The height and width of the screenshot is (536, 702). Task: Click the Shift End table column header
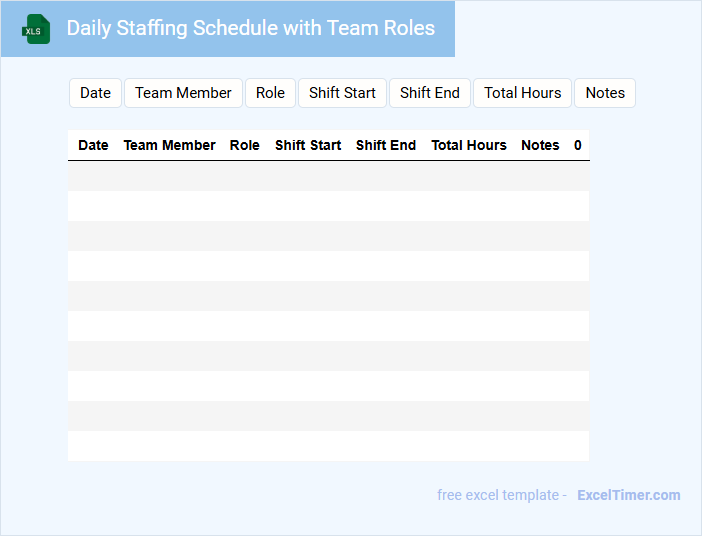[x=386, y=145]
